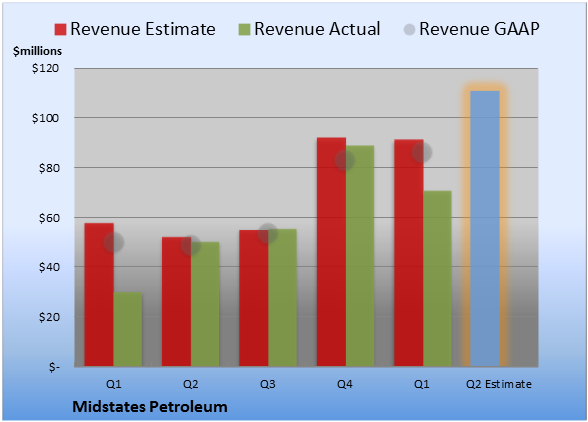Select the red Q4 estimate bar
The image size is (588, 422).
point(332,252)
